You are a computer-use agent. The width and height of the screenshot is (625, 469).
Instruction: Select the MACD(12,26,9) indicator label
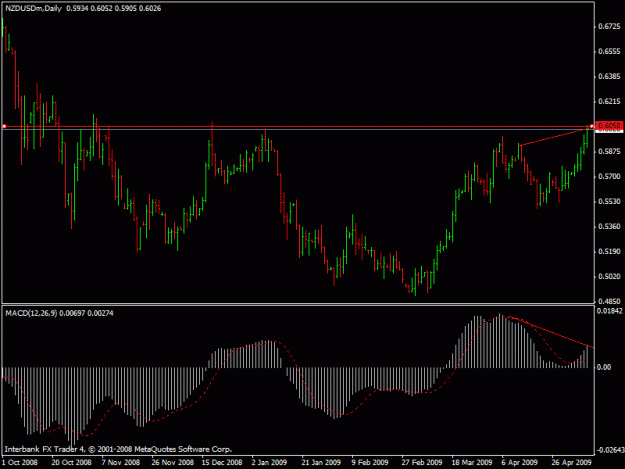[x=31, y=313]
